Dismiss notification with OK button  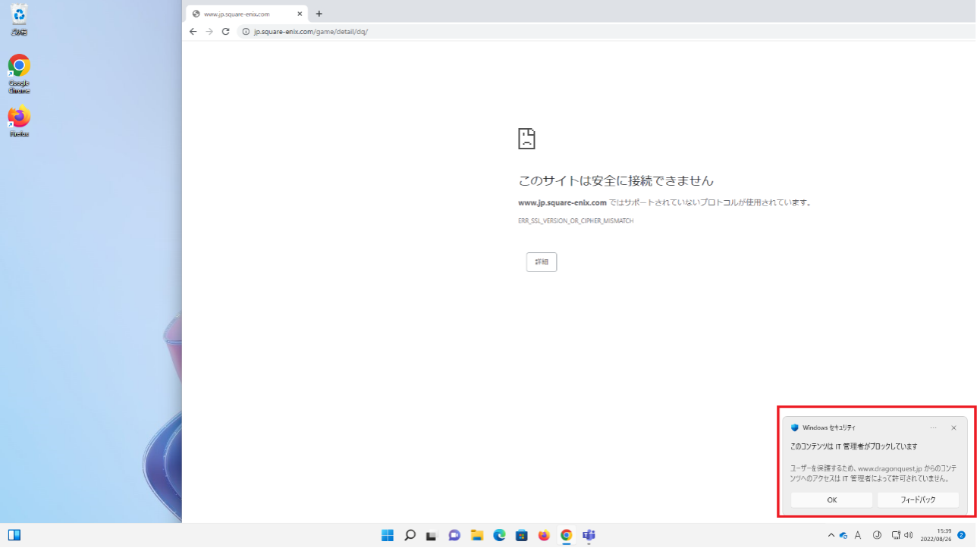coord(832,500)
